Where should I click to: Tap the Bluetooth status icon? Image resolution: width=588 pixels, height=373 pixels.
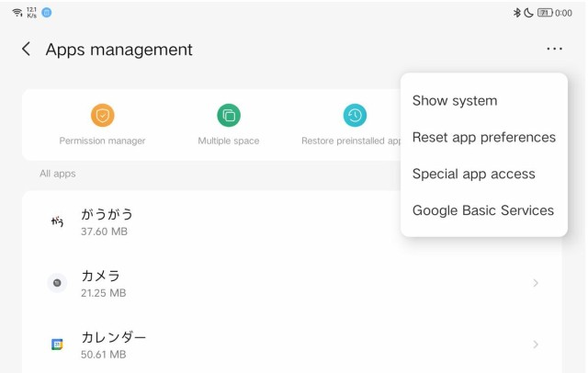tap(517, 13)
